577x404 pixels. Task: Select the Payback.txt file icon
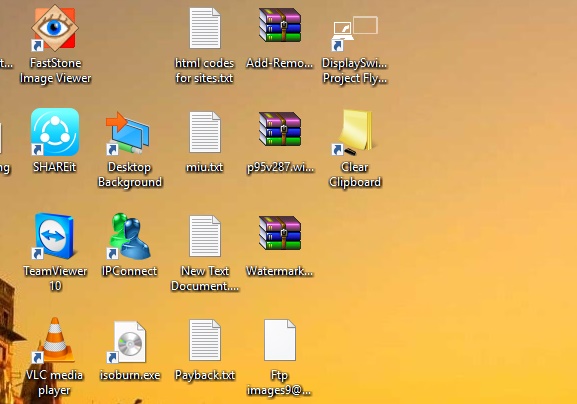[x=205, y=340]
